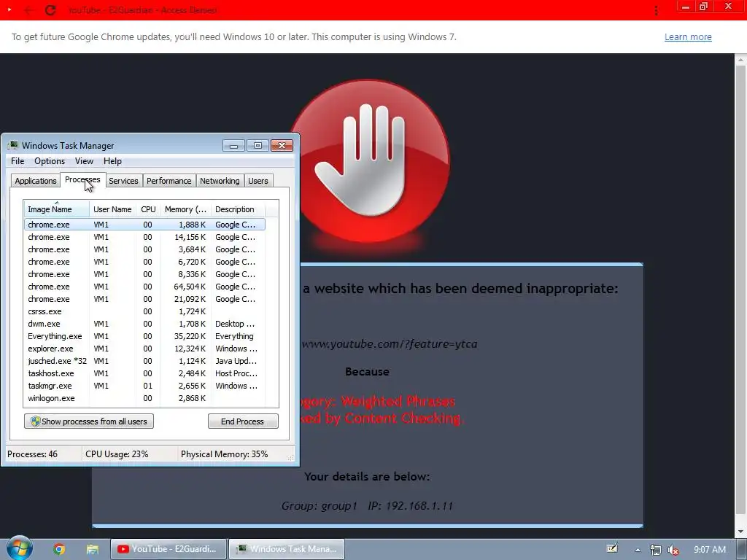Switch to the Applications tab
The width and height of the screenshot is (747, 560).
point(35,181)
